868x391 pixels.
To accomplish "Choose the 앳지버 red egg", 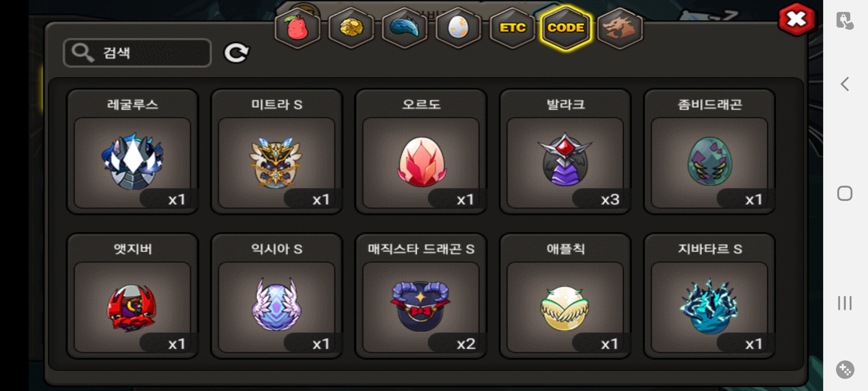I will tap(132, 296).
